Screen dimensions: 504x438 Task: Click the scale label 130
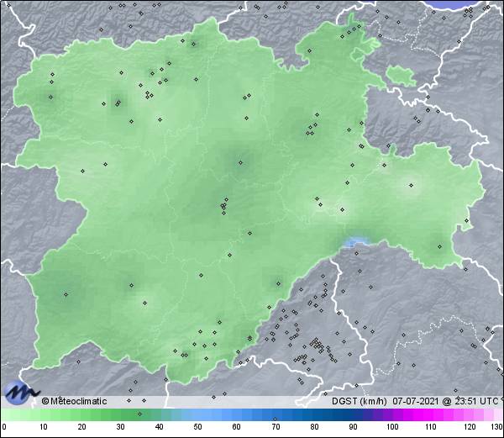tap(497, 427)
